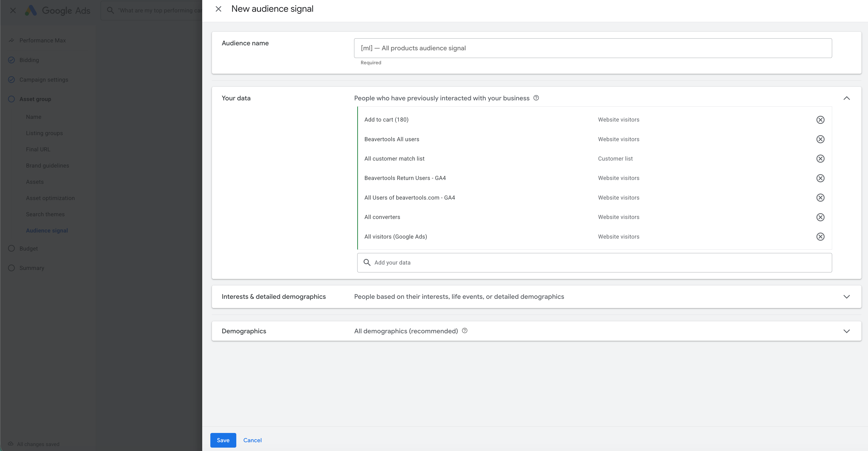
Task: Click the Google Ads top search box
Action: click(x=152, y=10)
